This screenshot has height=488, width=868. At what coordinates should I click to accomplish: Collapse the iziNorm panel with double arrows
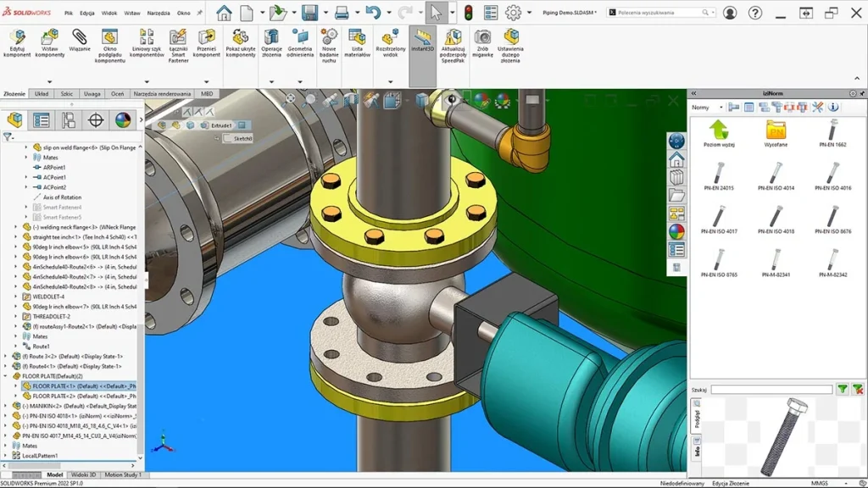click(693, 93)
